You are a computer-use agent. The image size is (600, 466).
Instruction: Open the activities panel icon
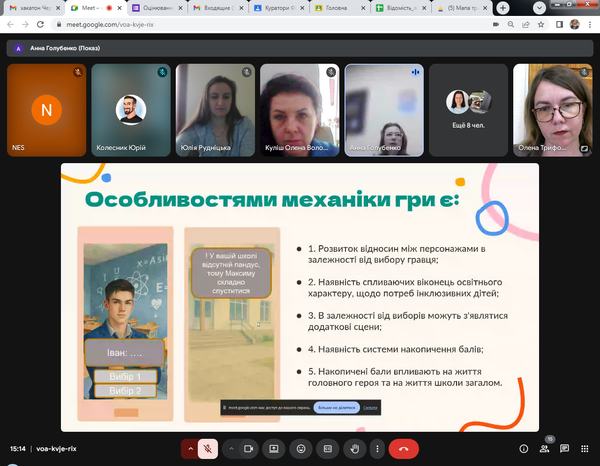585,449
